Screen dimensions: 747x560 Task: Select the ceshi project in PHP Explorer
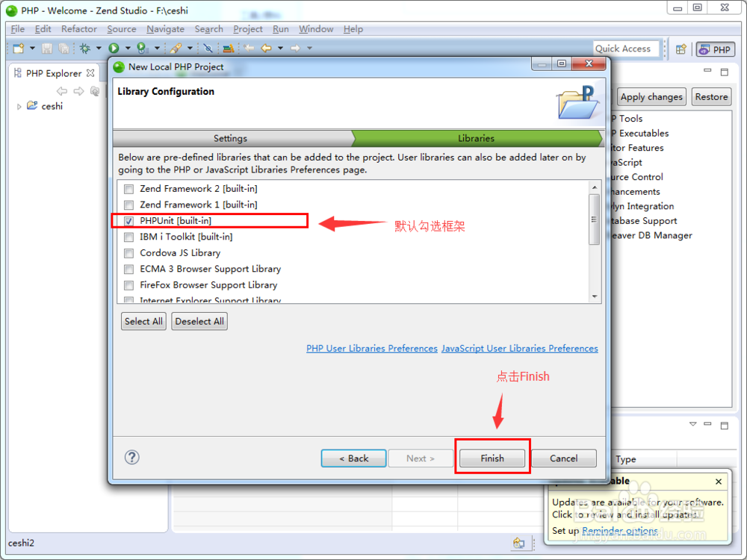point(52,106)
